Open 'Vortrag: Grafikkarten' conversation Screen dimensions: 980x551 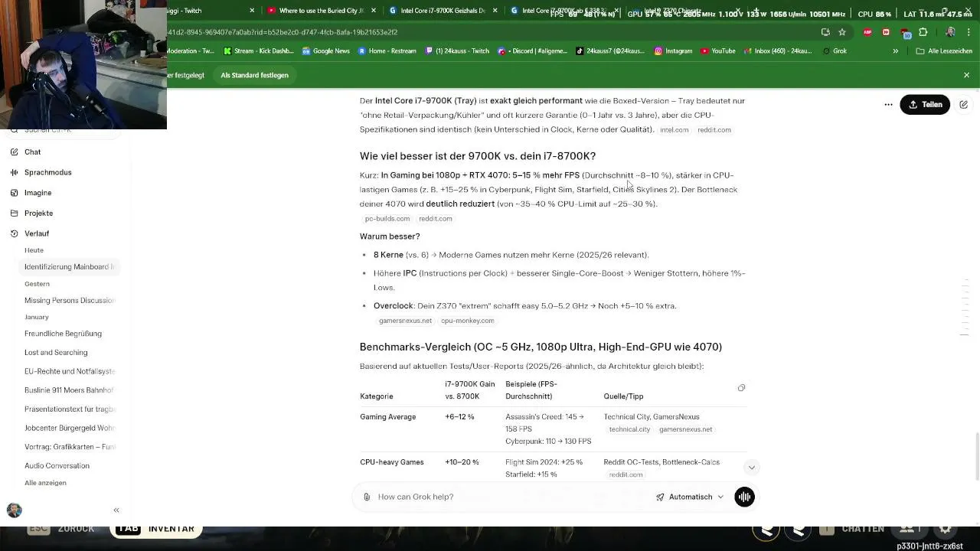point(69,447)
